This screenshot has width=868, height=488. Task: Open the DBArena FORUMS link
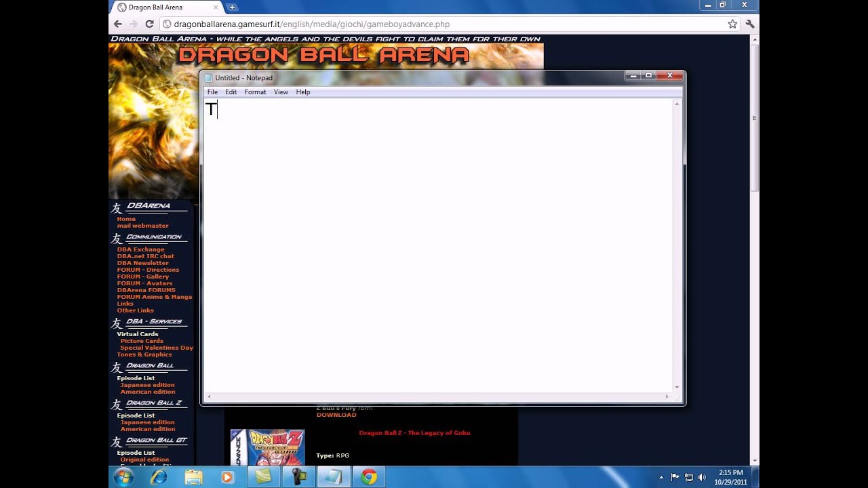pyautogui.click(x=146, y=290)
